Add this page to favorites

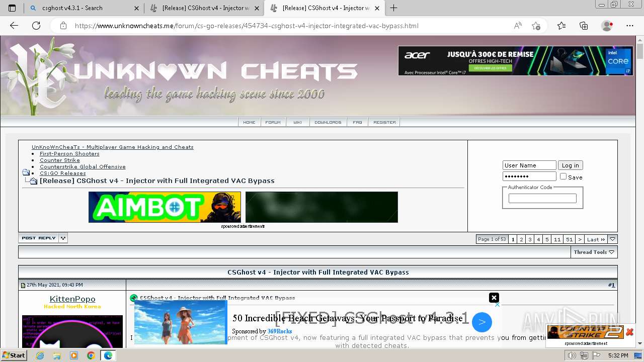pyautogui.click(x=536, y=26)
